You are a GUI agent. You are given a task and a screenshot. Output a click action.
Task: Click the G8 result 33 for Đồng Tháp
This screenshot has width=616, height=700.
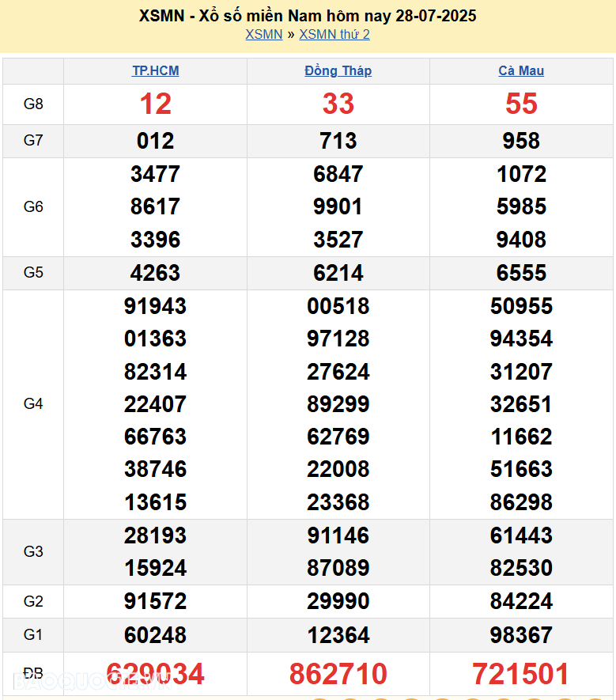click(x=338, y=104)
